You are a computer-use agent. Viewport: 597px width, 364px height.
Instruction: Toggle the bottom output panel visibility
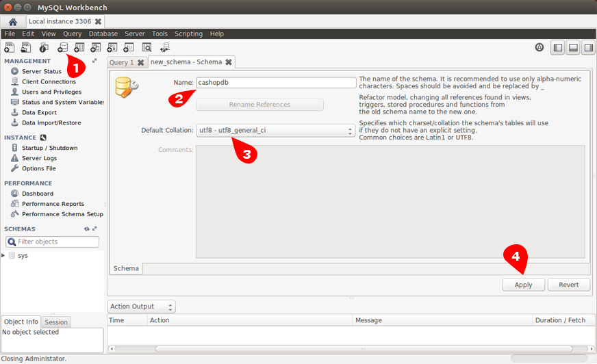click(573, 47)
